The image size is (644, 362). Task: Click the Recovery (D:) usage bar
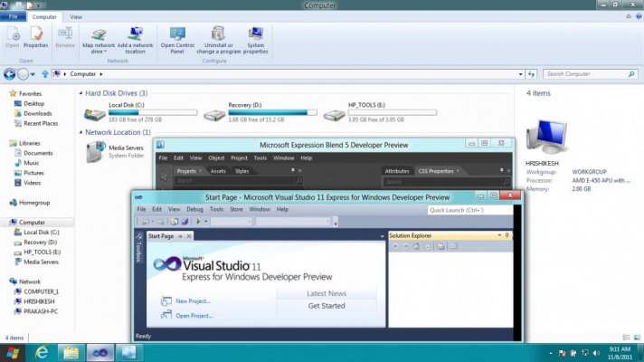(273, 112)
